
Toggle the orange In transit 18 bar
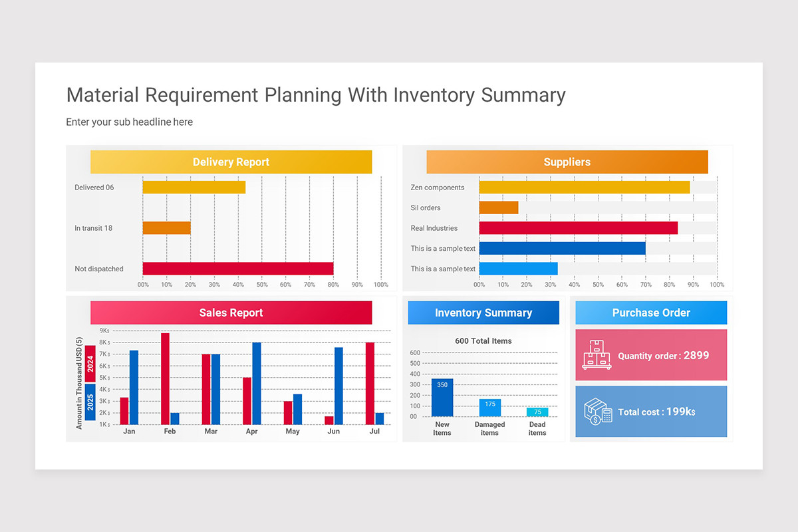[x=167, y=227]
